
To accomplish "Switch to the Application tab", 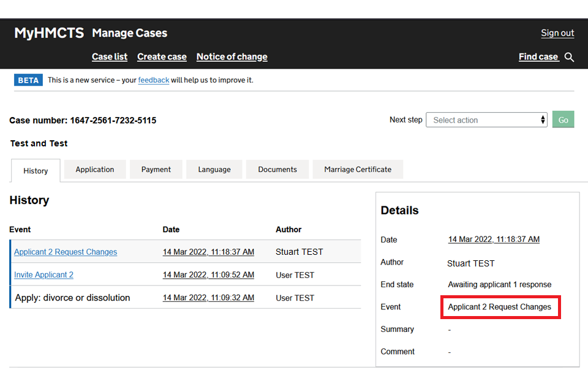I will 95,170.
